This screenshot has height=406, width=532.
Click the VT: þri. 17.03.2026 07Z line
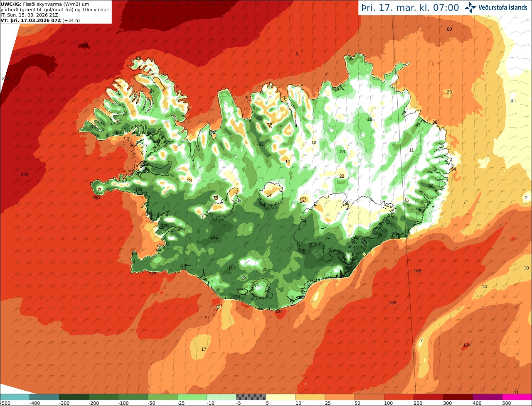[40, 20]
